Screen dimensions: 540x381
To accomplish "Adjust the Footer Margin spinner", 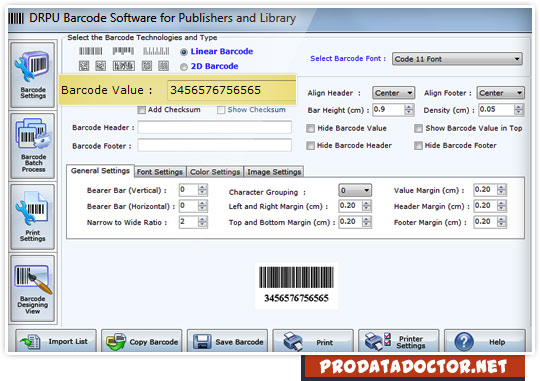I will [502, 222].
